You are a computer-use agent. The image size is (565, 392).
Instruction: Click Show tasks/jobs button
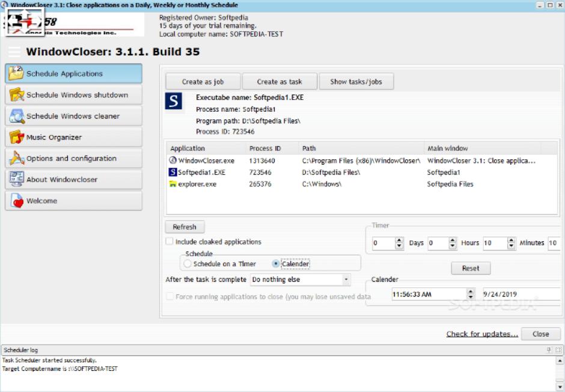point(356,82)
